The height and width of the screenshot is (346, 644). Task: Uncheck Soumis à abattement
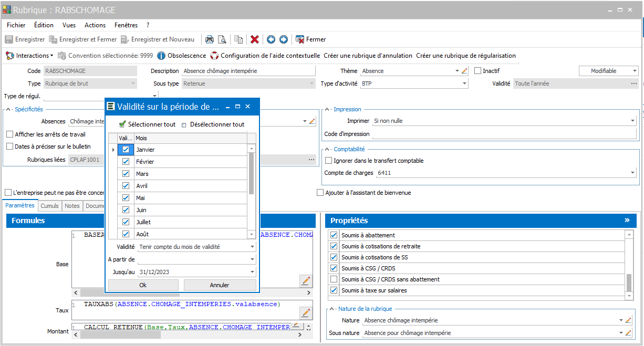click(334, 235)
